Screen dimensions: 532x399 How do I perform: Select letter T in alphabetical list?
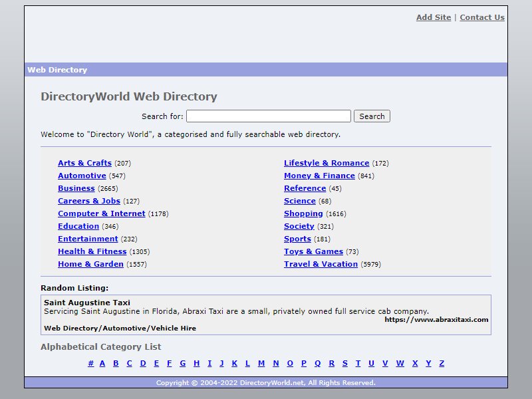[x=358, y=363]
